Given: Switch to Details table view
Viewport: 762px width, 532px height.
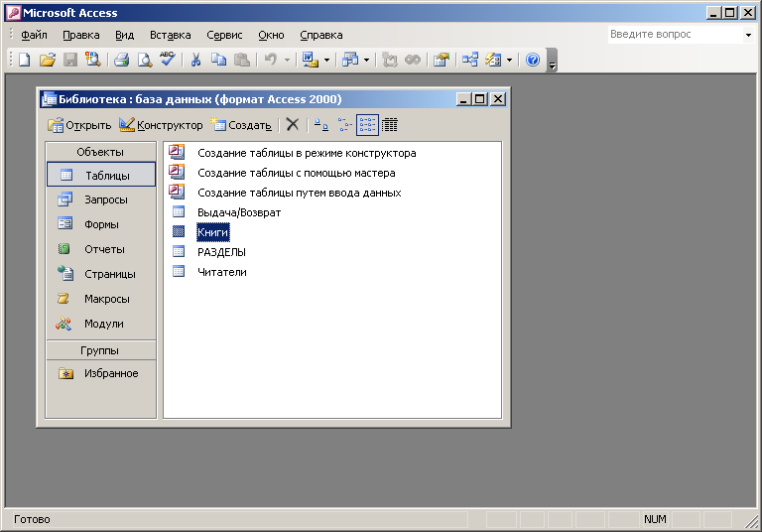Looking at the screenshot, I should coord(390,125).
